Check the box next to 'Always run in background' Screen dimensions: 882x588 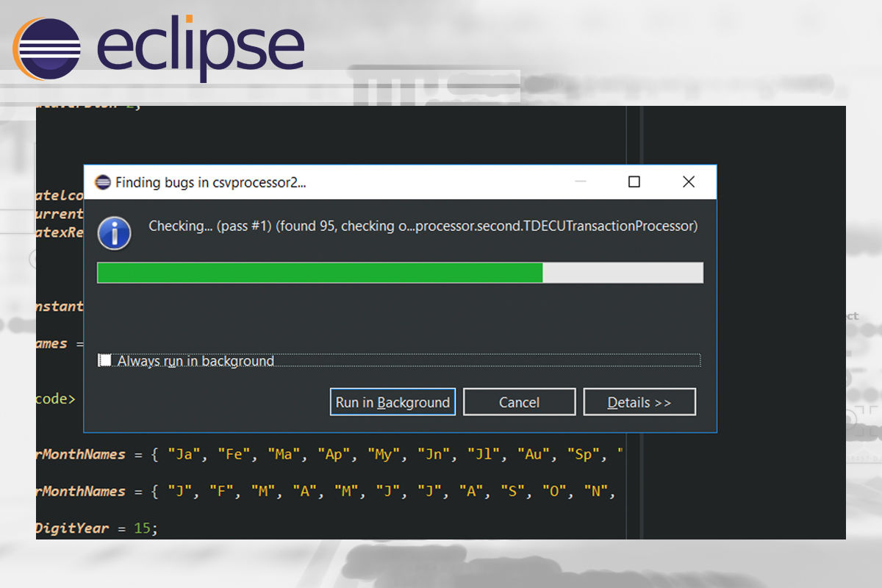tap(104, 360)
